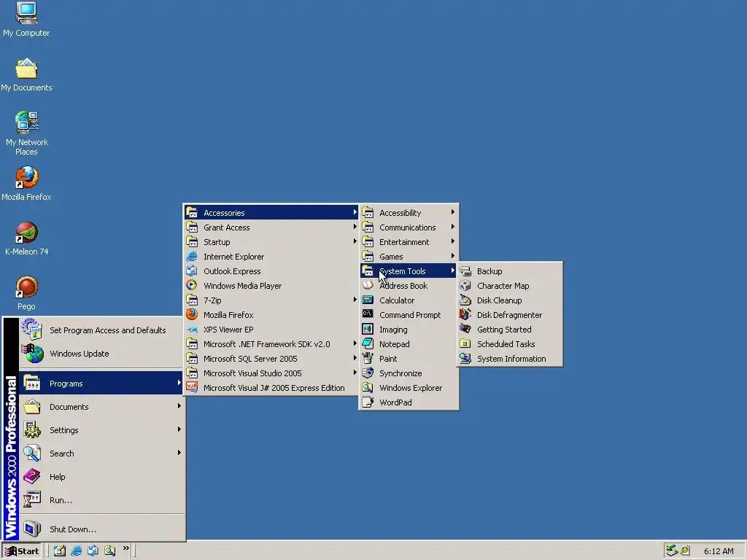Image resolution: width=747 pixels, height=560 pixels.
Task: Click Internet Explorer quick launch icon
Action: (x=76, y=551)
